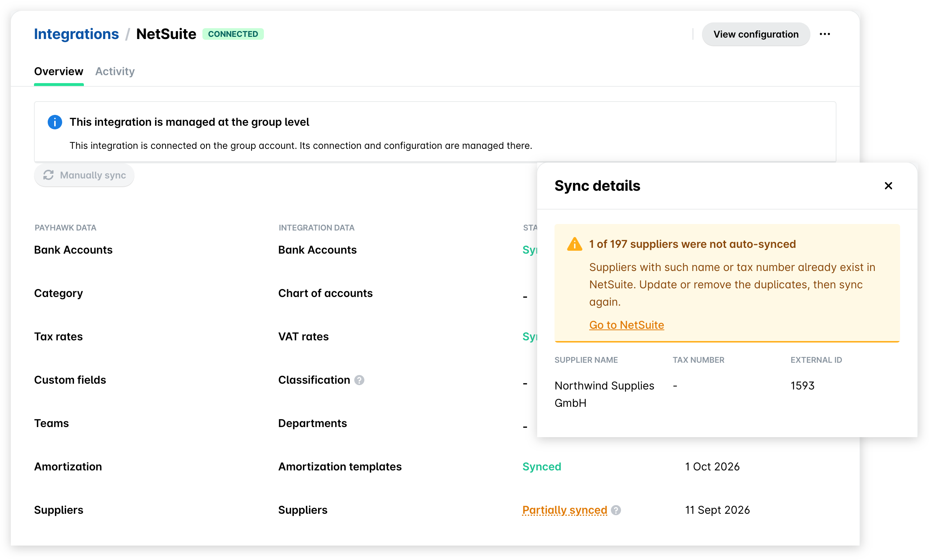Click the PAYHAWK DATA column header
Image resolution: width=929 pixels, height=560 pixels.
(x=65, y=228)
